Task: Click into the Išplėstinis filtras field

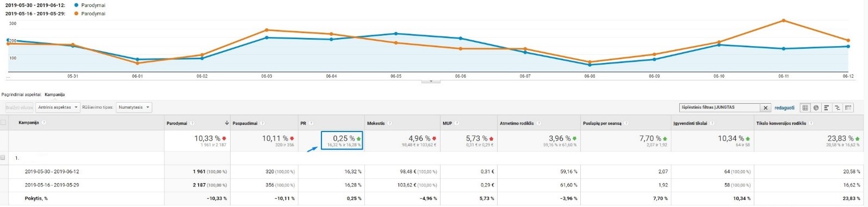Action: point(720,108)
